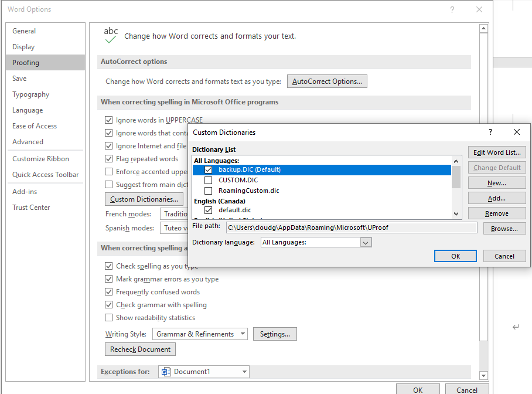This screenshot has height=394, width=532.
Task: Check the RoamingCustom.dic dictionary box
Action: pyautogui.click(x=209, y=191)
